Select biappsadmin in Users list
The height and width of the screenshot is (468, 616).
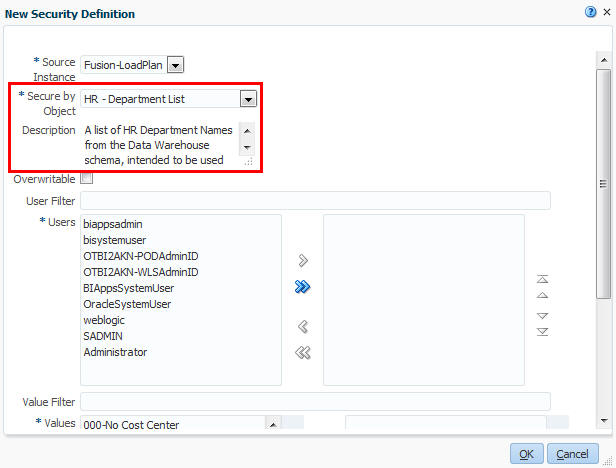[113, 224]
